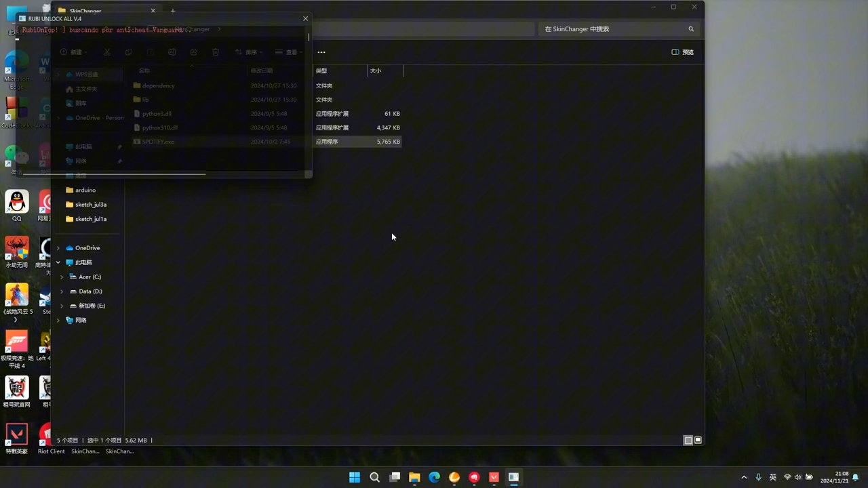Add a new Explorer tab with plus

tap(173, 11)
